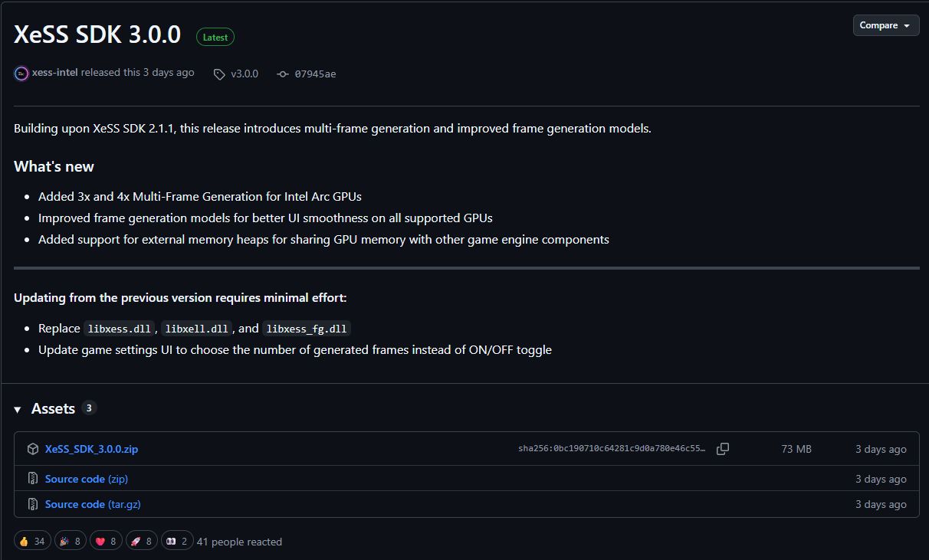This screenshot has height=560, width=929.
Task: Download Source code (tar.gz)
Action: pyautogui.click(x=92, y=504)
